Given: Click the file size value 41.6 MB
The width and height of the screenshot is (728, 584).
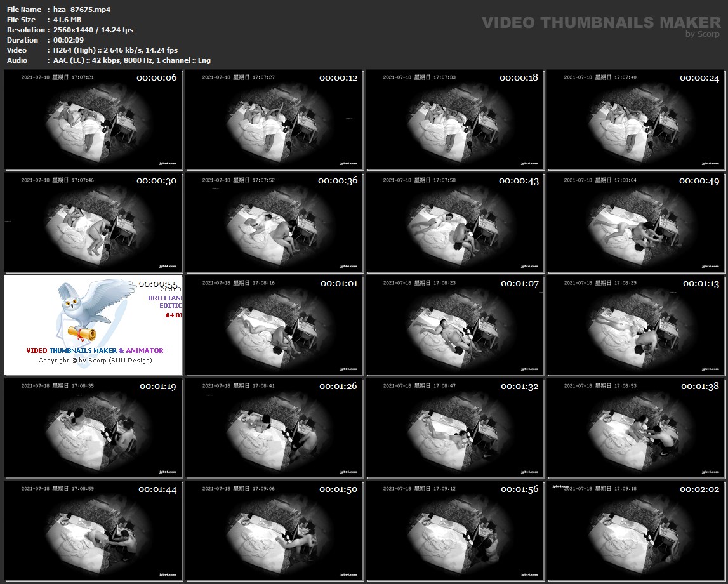Looking at the screenshot, I should click(x=67, y=20).
